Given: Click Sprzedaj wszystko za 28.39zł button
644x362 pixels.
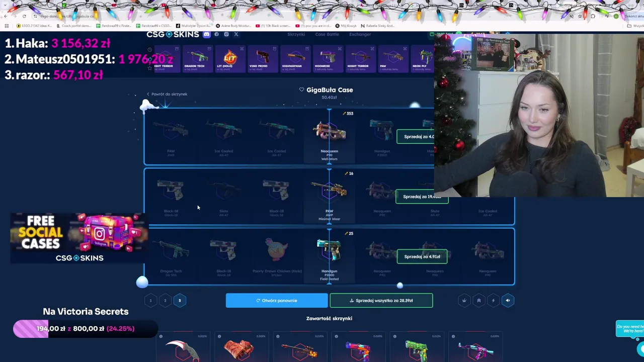Looking at the screenshot, I should coord(381,301).
